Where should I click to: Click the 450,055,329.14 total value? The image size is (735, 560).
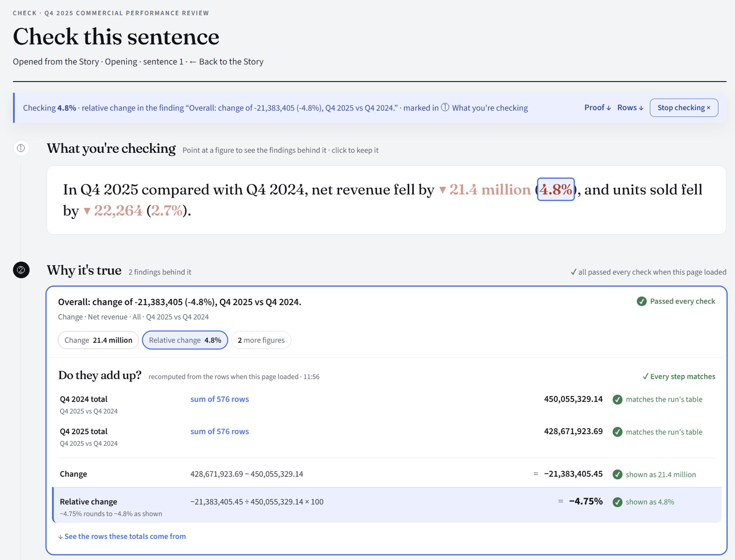click(573, 399)
